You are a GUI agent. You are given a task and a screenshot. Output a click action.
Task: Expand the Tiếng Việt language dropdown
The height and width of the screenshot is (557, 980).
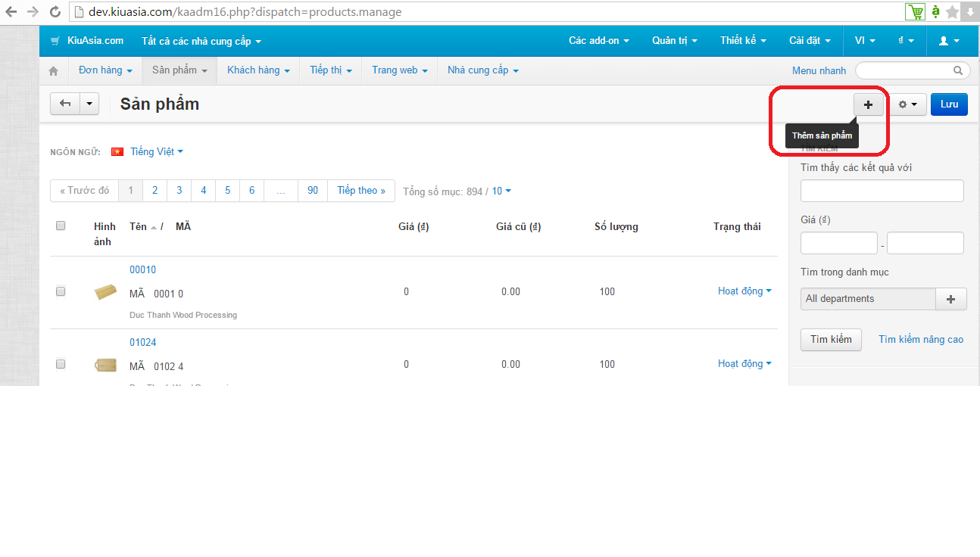coord(156,151)
